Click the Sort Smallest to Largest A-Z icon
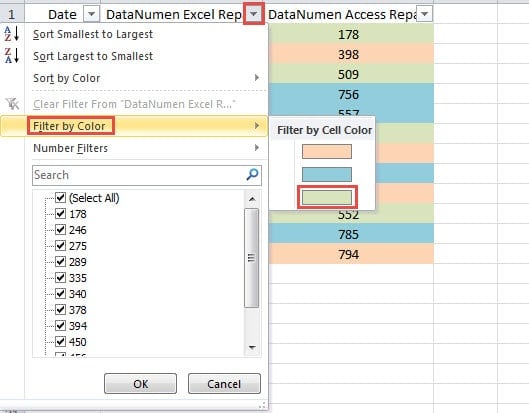 12,34
